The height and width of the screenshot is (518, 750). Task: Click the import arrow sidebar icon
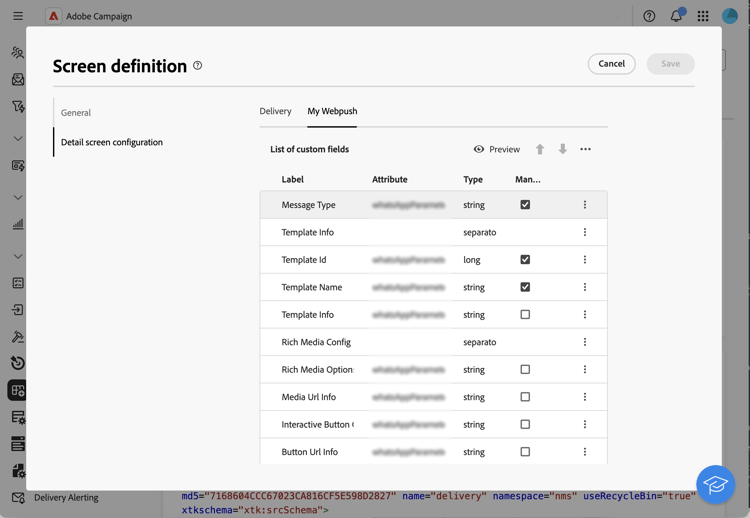[x=18, y=310]
